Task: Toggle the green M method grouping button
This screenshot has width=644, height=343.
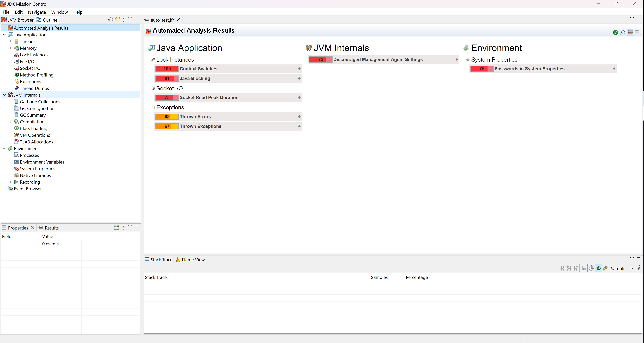Action: click(x=598, y=268)
